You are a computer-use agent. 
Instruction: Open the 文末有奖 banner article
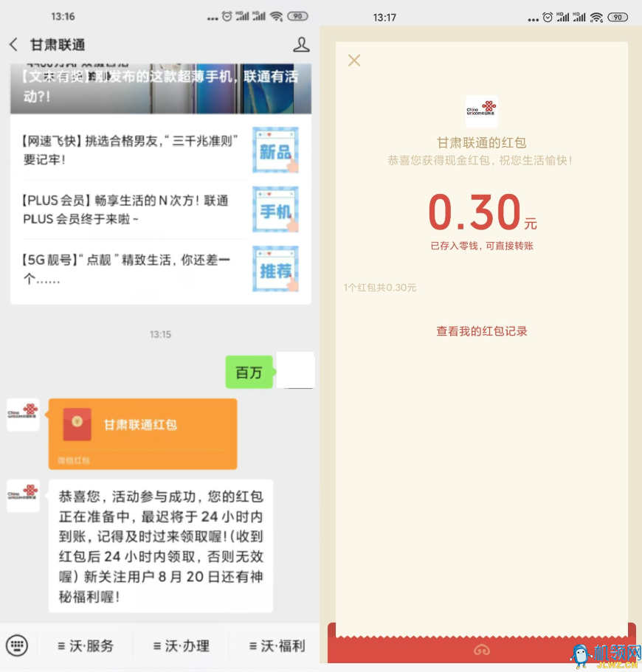(x=161, y=89)
